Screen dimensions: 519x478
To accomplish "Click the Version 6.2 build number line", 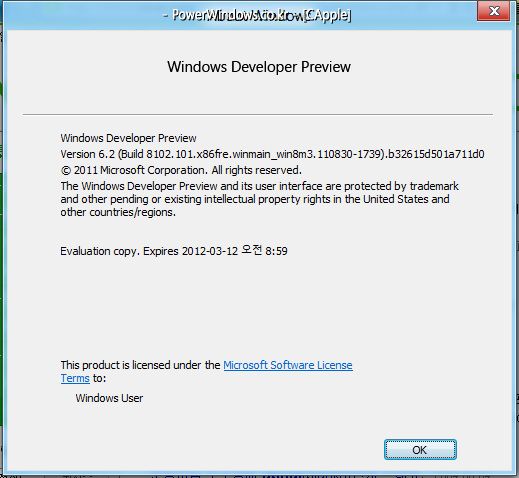I will point(272,154).
